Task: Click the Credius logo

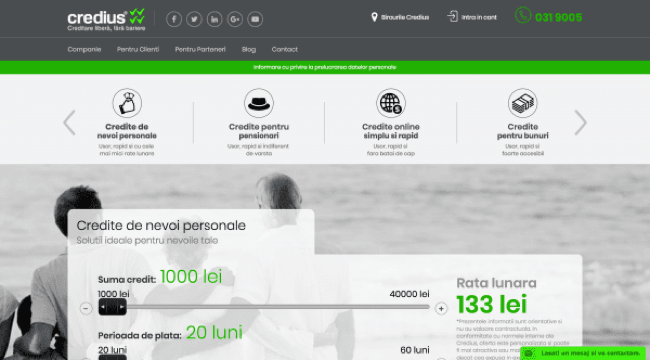Action: [106, 19]
